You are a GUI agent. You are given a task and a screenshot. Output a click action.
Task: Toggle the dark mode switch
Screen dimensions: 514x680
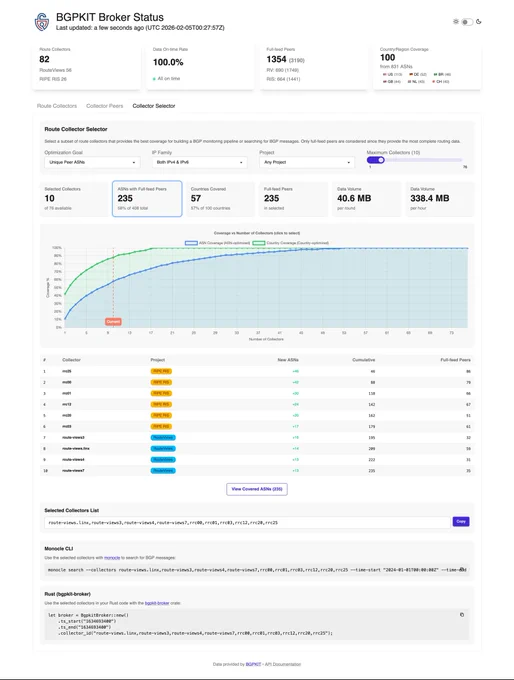pos(467,22)
